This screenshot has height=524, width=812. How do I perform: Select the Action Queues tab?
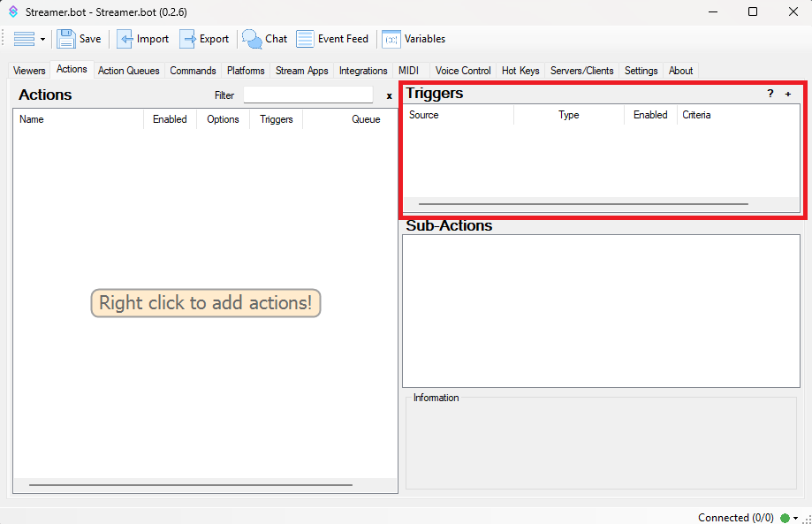tap(129, 71)
